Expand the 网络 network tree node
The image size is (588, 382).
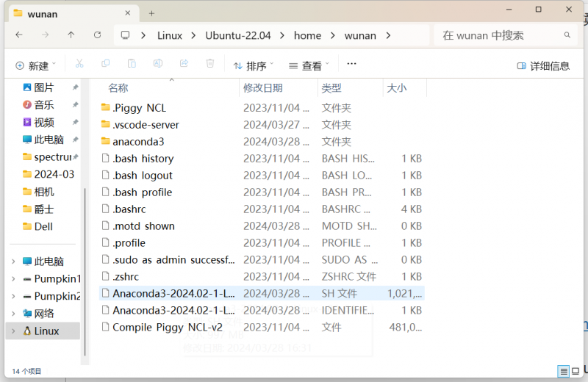[13, 314]
